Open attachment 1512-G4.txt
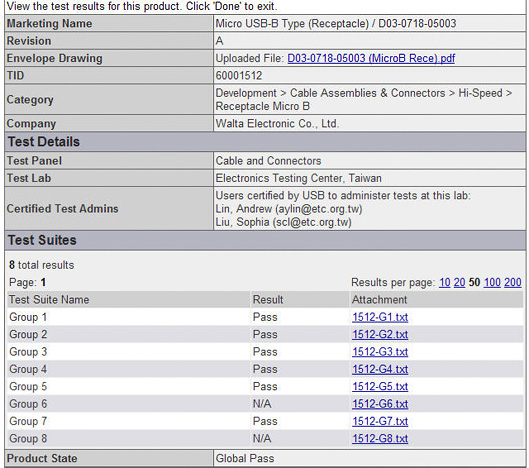Screen dimensions: 529x468 click(380, 369)
